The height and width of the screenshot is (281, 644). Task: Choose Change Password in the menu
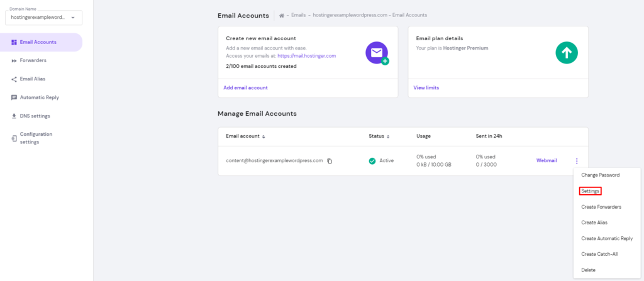[600, 175]
